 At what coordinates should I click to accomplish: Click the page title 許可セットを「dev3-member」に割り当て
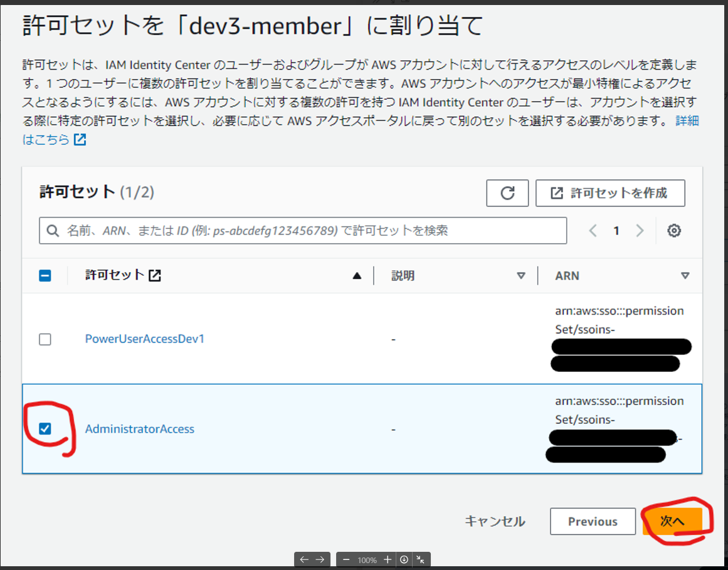[x=253, y=26]
